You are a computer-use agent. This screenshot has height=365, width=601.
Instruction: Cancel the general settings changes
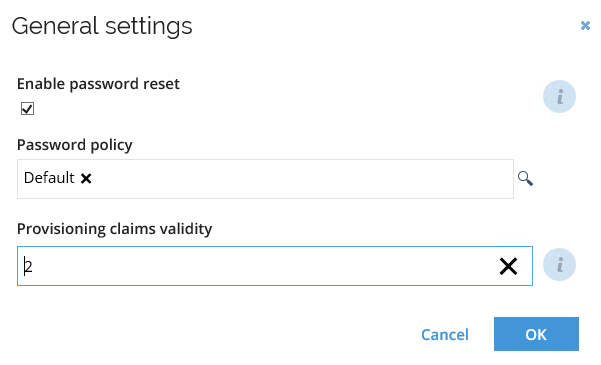(x=445, y=335)
